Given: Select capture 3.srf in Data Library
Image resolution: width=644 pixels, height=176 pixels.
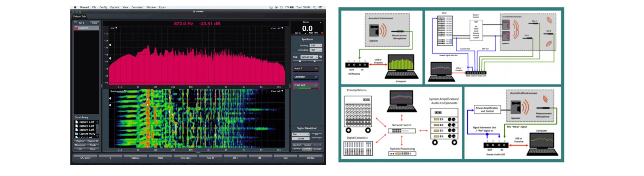Looking at the screenshot, I should pos(87,130).
